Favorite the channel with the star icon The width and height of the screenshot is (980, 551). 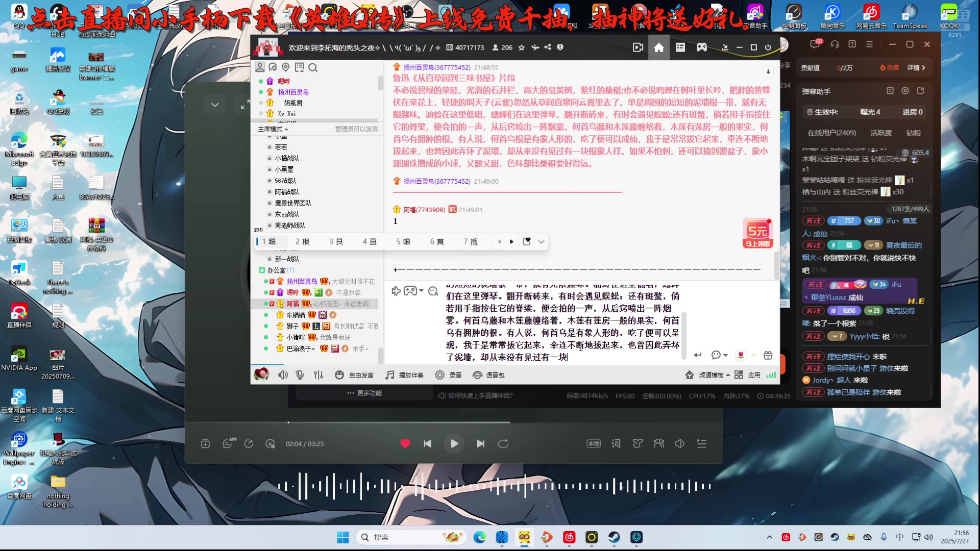coord(522,47)
